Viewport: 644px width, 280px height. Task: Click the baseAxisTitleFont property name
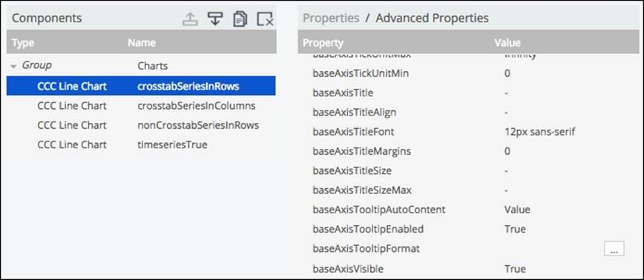(353, 132)
